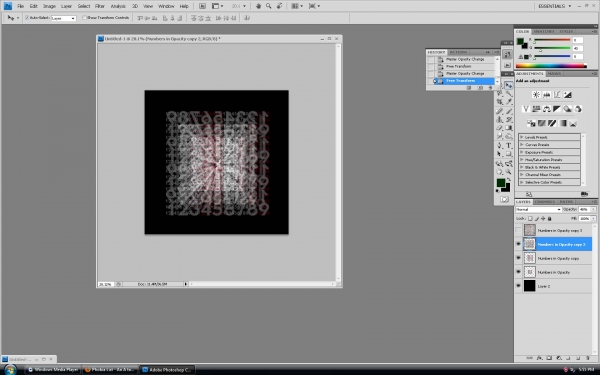Hide the Layer 2 layer
The width and height of the screenshot is (600, 375).
tap(518, 286)
